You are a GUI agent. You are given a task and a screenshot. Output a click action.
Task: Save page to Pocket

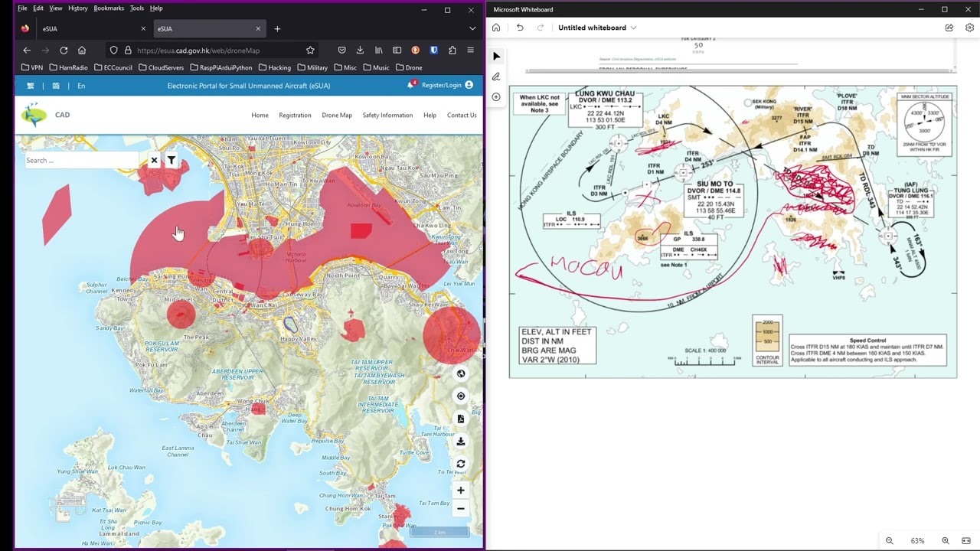[x=341, y=51]
